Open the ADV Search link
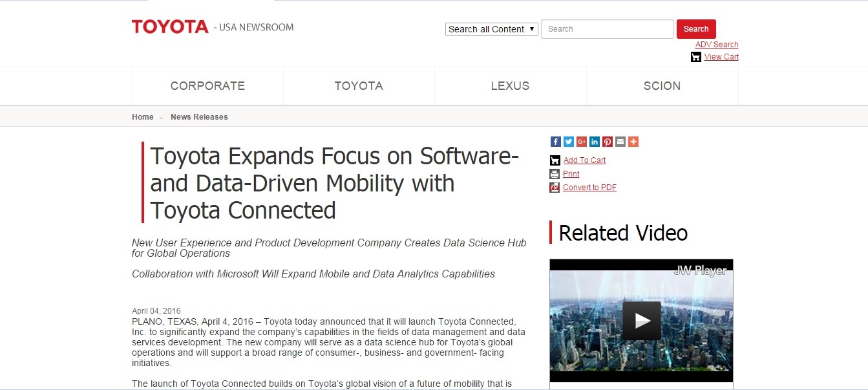Screen dimensions: 868x390 tap(717, 45)
